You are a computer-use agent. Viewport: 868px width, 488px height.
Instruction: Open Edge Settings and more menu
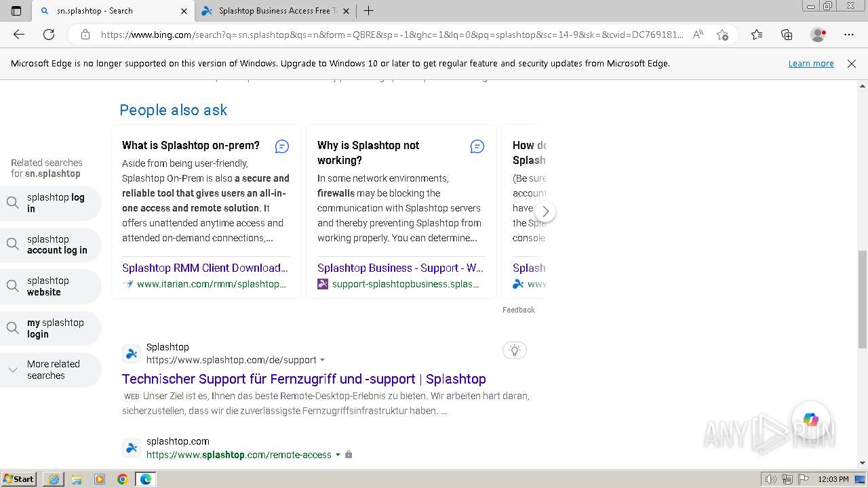849,35
